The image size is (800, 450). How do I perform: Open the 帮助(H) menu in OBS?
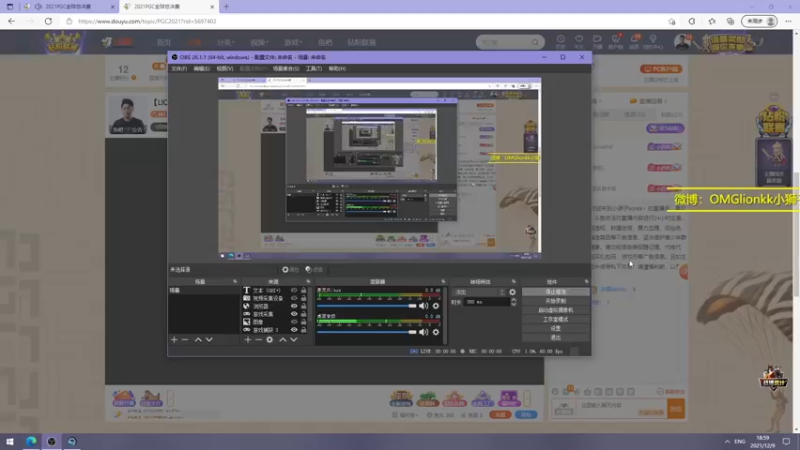[x=337, y=69]
